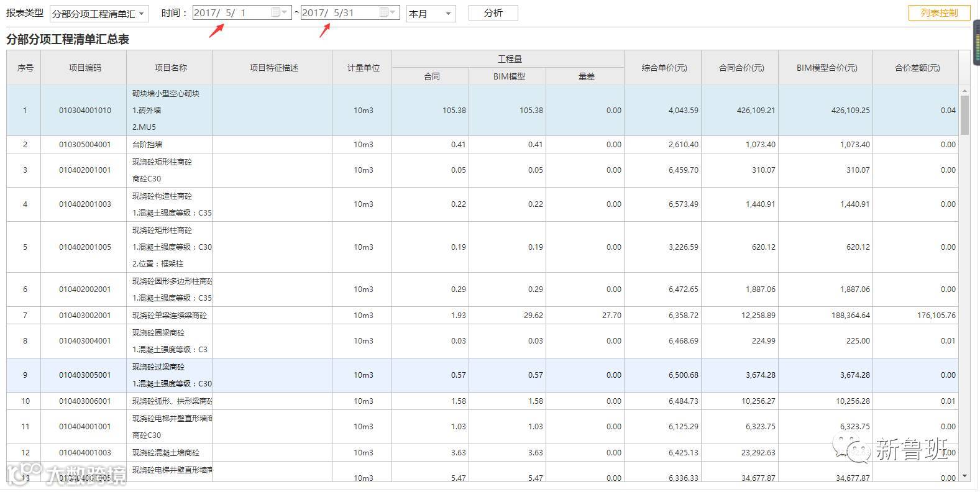The width and height of the screenshot is (980, 492).
Task: Select the 现浇砼单梁连续梁商砼 name cell
Action: [x=170, y=316]
